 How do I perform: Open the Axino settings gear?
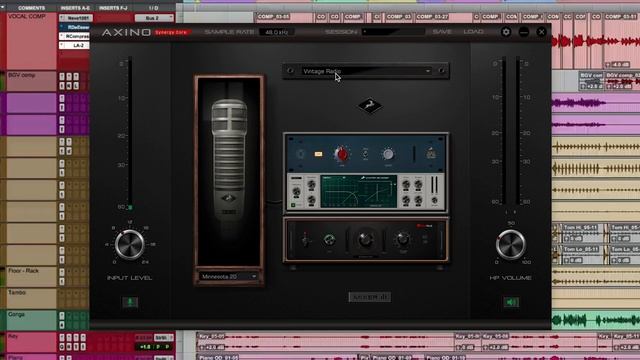pyautogui.click(x=506, y=32)
